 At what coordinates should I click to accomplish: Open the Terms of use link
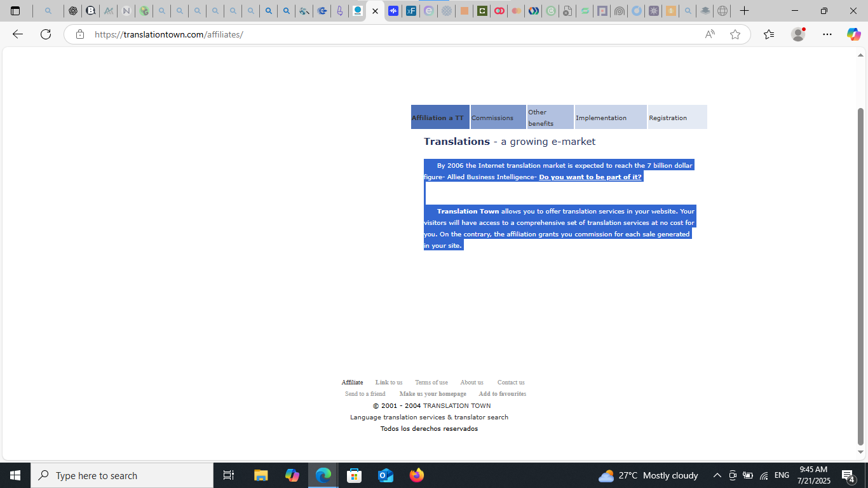tap(431, 383)
